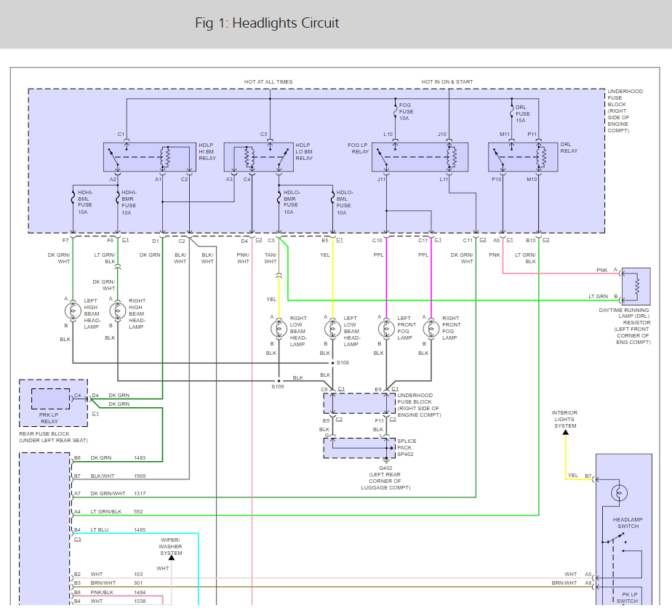
Task: Click the 'LT GRN/BLK' label at A4
Action: click(x=106, y=511)
